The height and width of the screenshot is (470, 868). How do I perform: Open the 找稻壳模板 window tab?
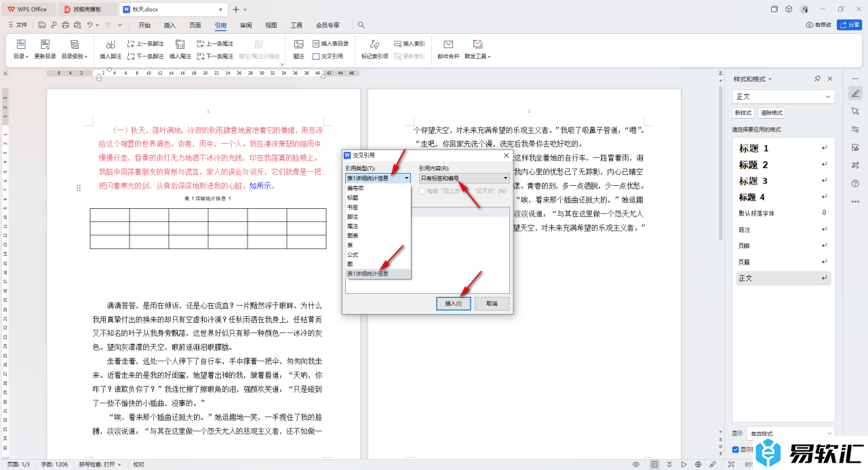pyautogui.click(x=87, y=9)
